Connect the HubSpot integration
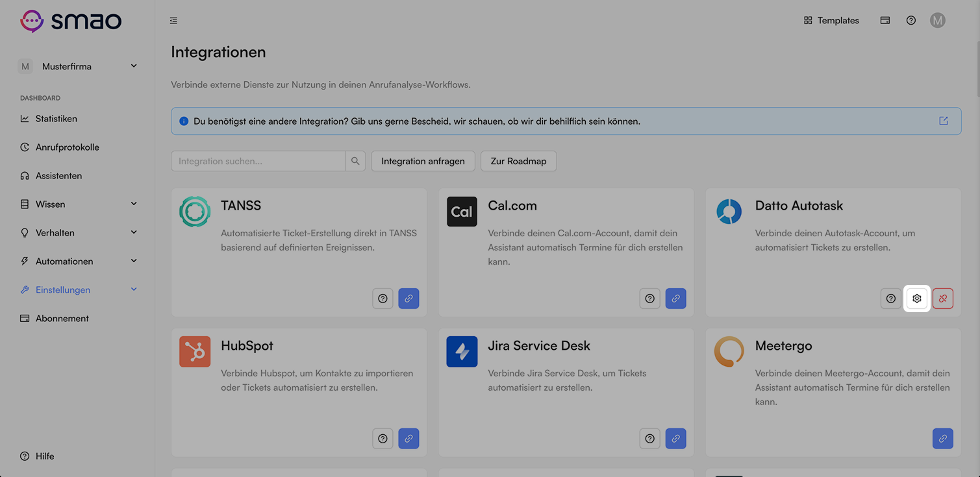This screenshot has height=477, width=980. tap(408, 439)
